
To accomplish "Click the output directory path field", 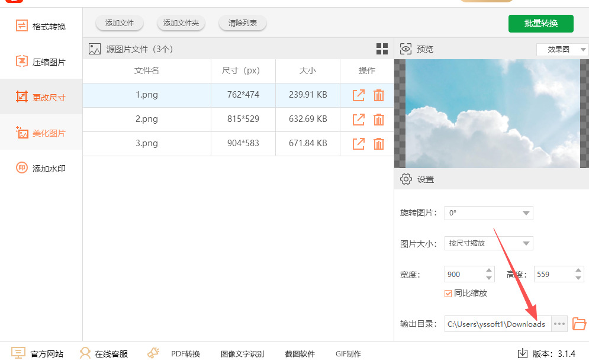I will 497,324.
